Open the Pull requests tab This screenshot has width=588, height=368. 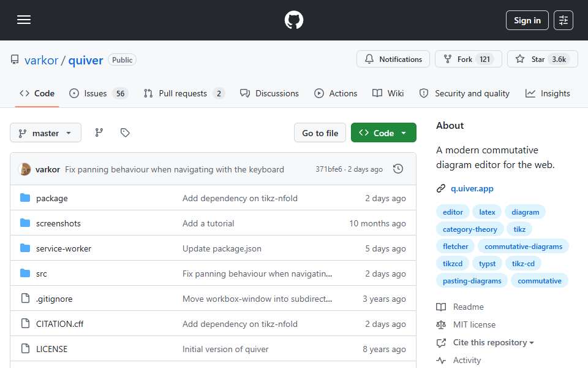coord(184,93)
